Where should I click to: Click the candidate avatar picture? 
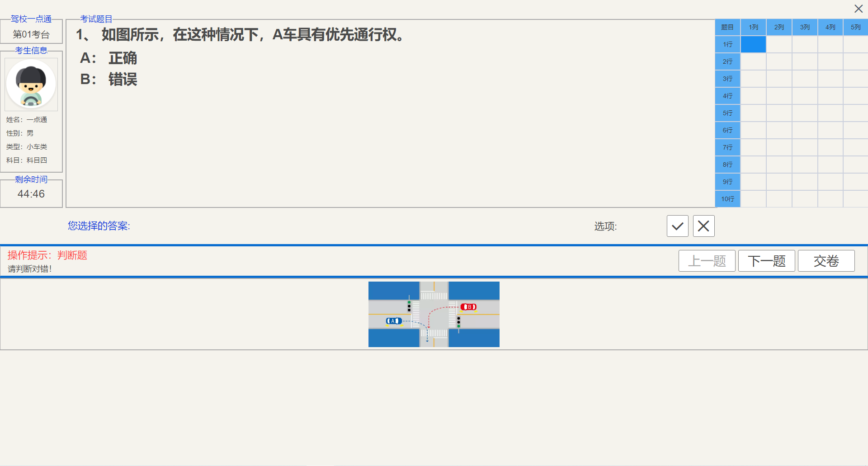[31, 84]
